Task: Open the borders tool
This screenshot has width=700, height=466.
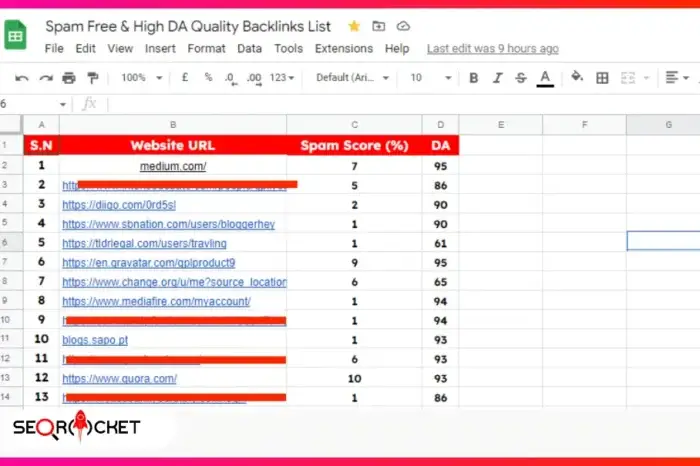Action: (x=602, y=78)
